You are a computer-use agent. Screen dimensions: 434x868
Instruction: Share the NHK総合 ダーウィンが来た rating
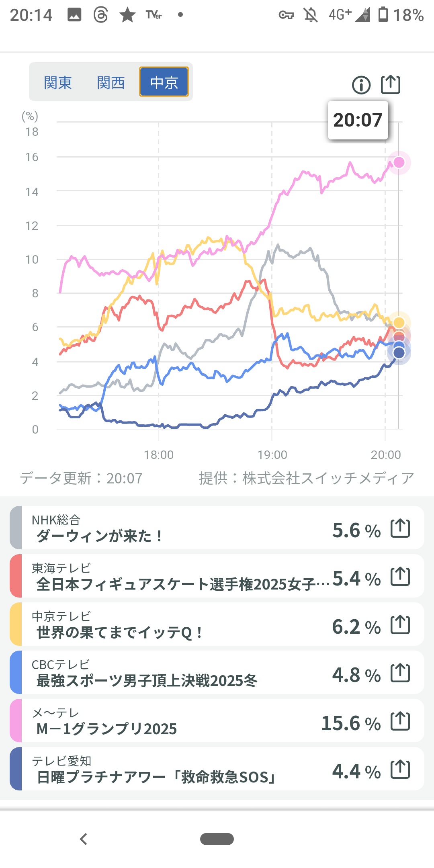[400, 528]
